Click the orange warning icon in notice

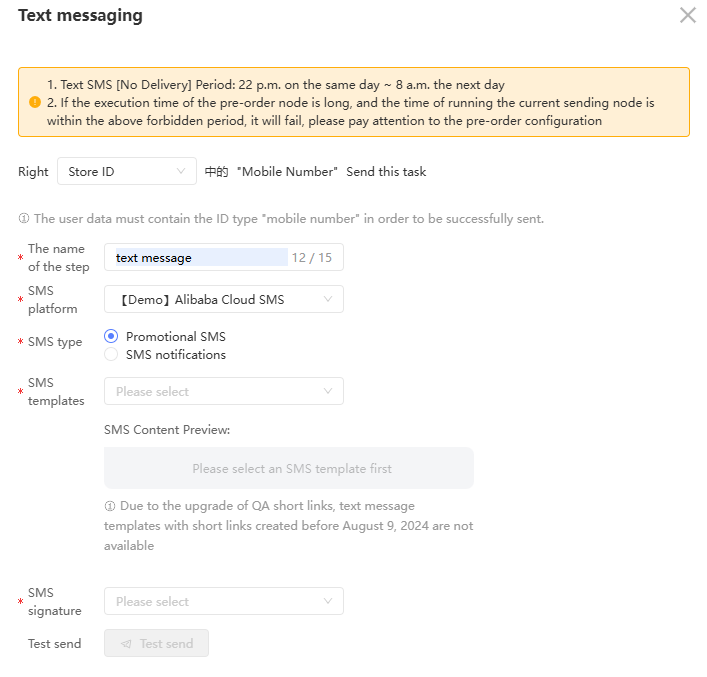[34, 102]
